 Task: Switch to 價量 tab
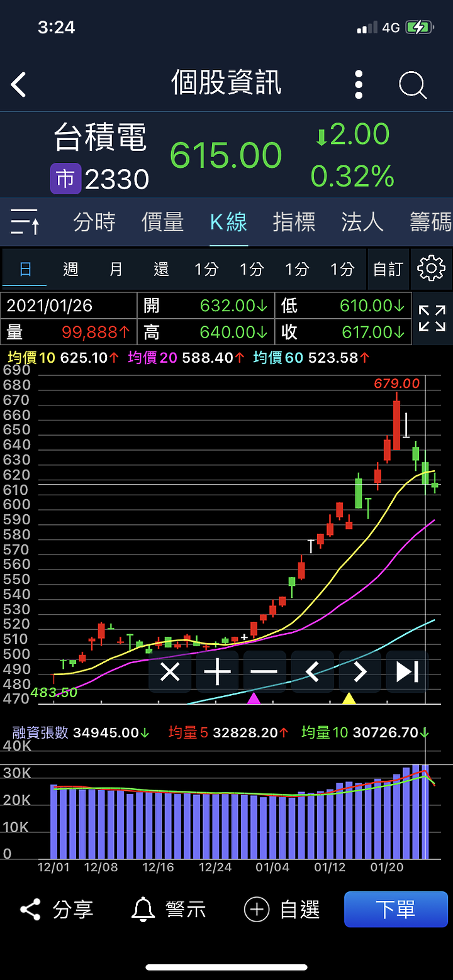coord(163,222)
